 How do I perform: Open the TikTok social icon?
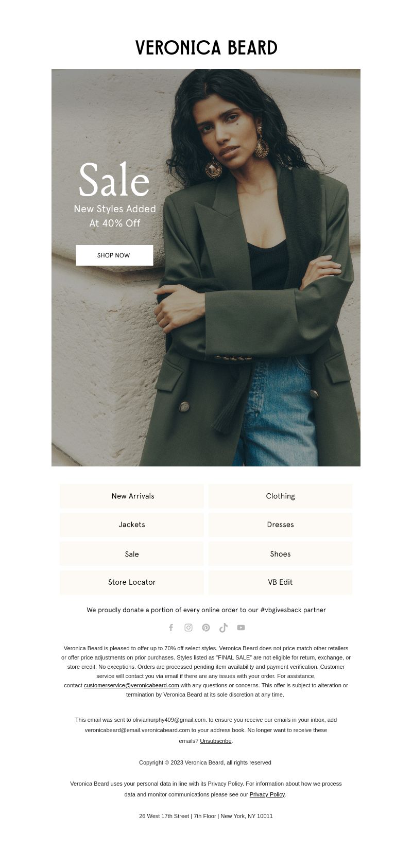point(224,628)
